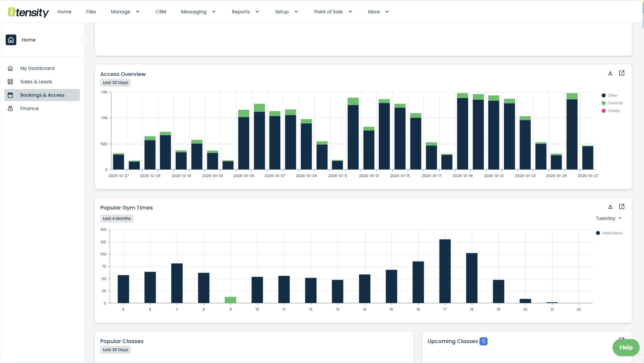Open Access Overview in a new window
The image size is (644, 363).
622,73
